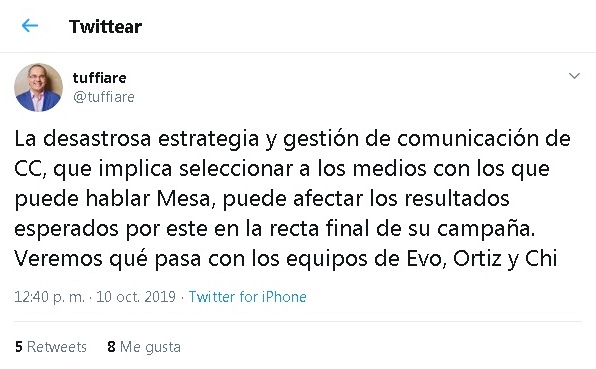Click the first line of tweet text
Viewport: 596px width, 369px height.
292,139
